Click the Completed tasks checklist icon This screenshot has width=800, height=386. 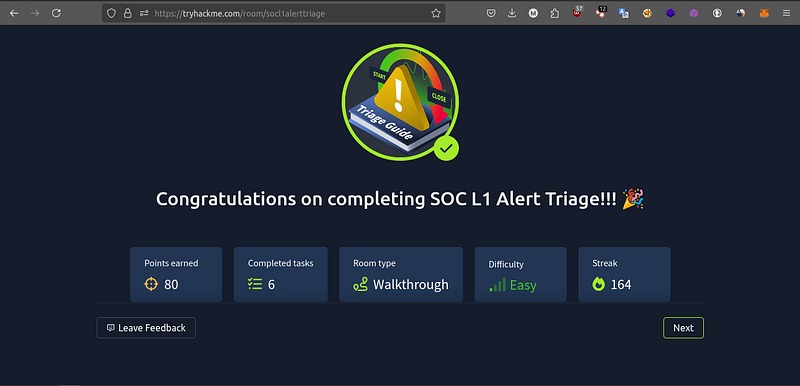coord(255,284)
